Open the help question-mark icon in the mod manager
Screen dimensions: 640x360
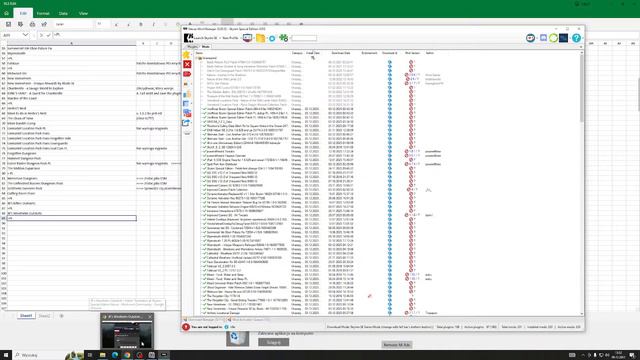[576, 38]
